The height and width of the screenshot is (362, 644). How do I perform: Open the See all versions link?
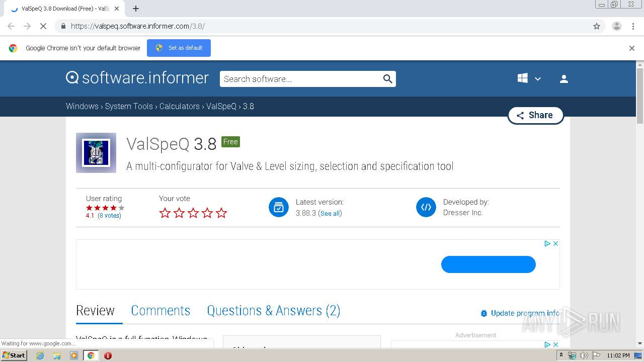tap(330, 213)
